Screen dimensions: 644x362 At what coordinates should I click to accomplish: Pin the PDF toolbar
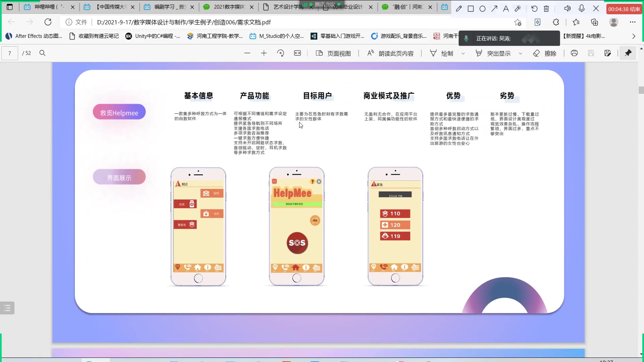pos(628,53)
